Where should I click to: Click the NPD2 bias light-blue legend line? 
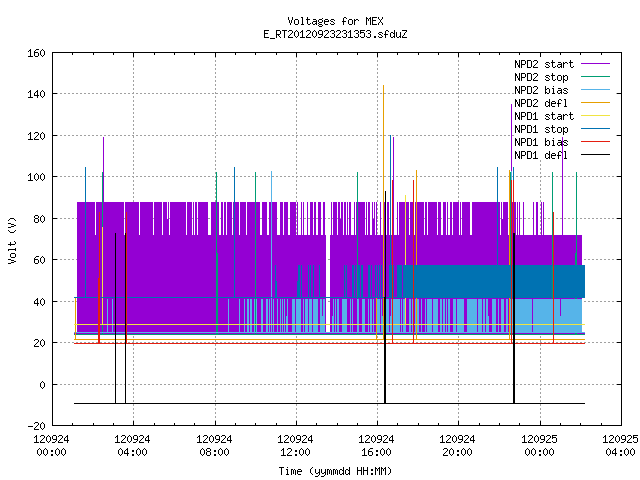click(595, 90)
